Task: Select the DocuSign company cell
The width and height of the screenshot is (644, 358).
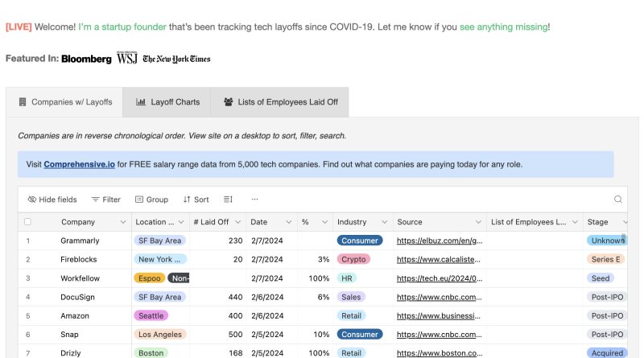Action: click(x=77, y=297)
